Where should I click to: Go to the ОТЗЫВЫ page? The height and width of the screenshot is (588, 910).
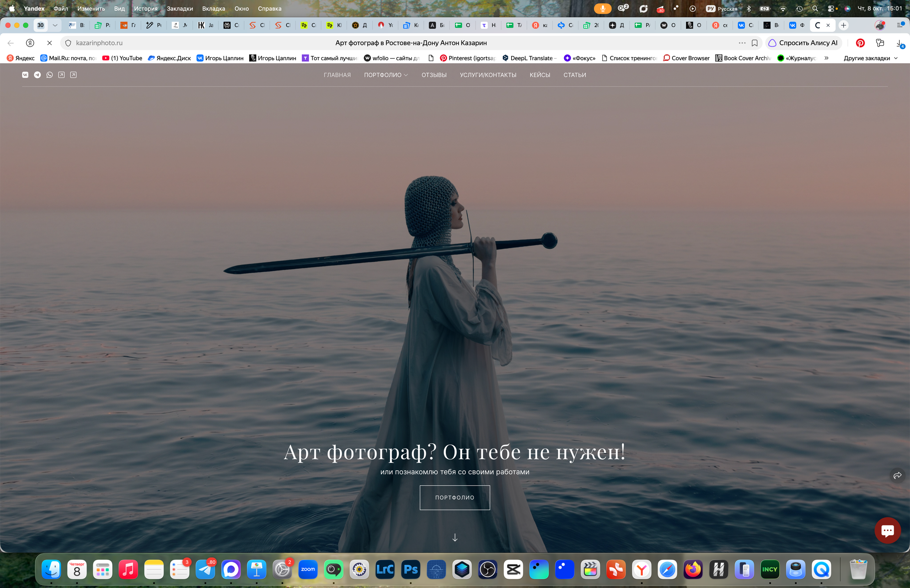434,75
